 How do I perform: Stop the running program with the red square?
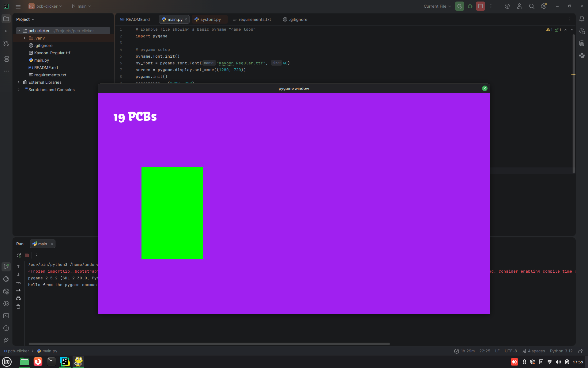pyautogui.click(x=480, y=6)
